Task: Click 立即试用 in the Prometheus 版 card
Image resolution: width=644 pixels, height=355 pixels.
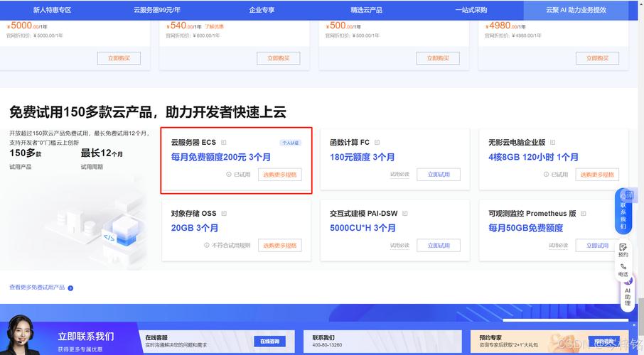Action: [x=597, y=246]
